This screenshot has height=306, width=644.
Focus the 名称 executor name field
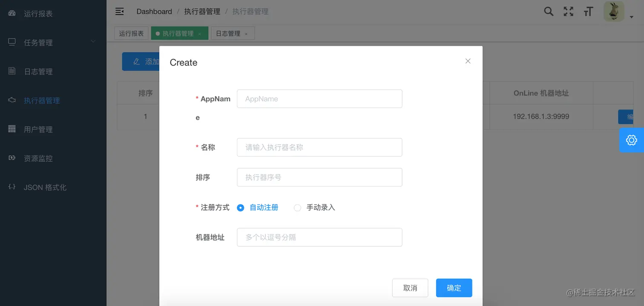coord(319,147)
